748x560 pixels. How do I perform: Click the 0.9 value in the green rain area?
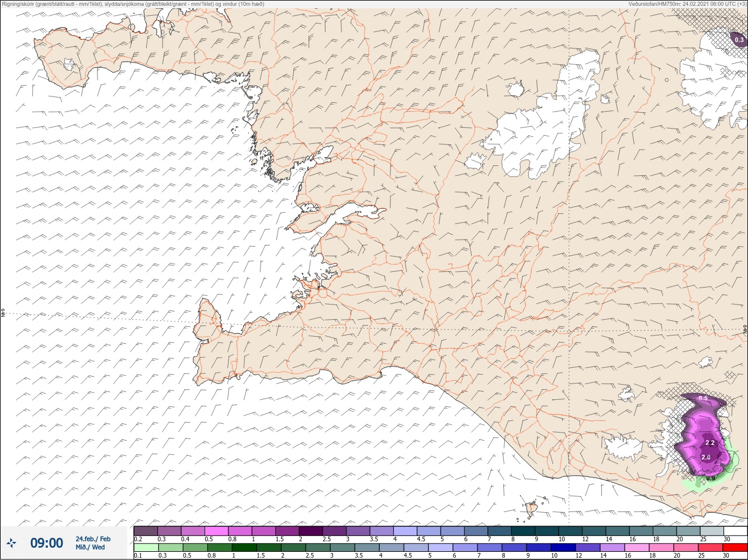[x=711, y=478]
